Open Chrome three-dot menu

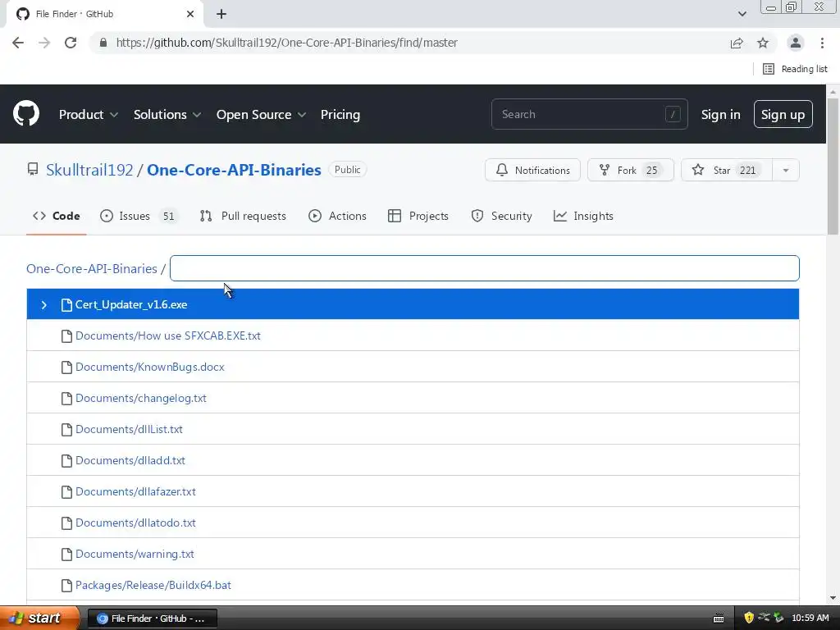coord(822,43)
